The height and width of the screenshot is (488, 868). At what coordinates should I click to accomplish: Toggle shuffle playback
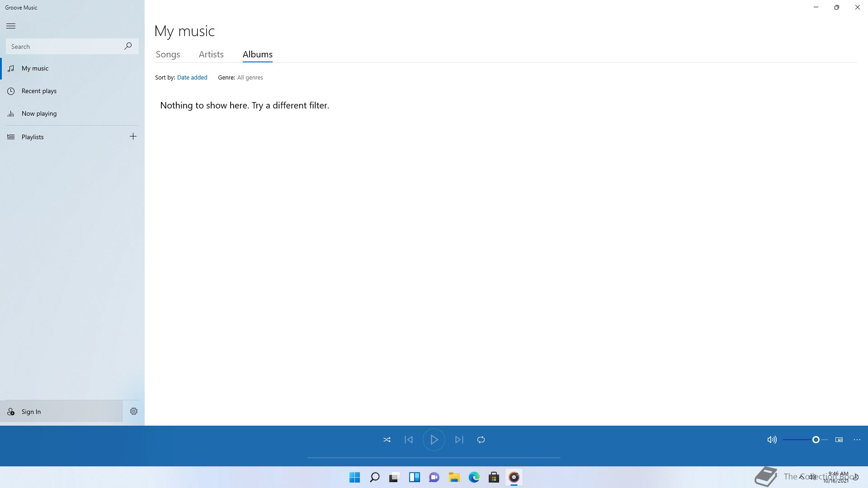387,440
